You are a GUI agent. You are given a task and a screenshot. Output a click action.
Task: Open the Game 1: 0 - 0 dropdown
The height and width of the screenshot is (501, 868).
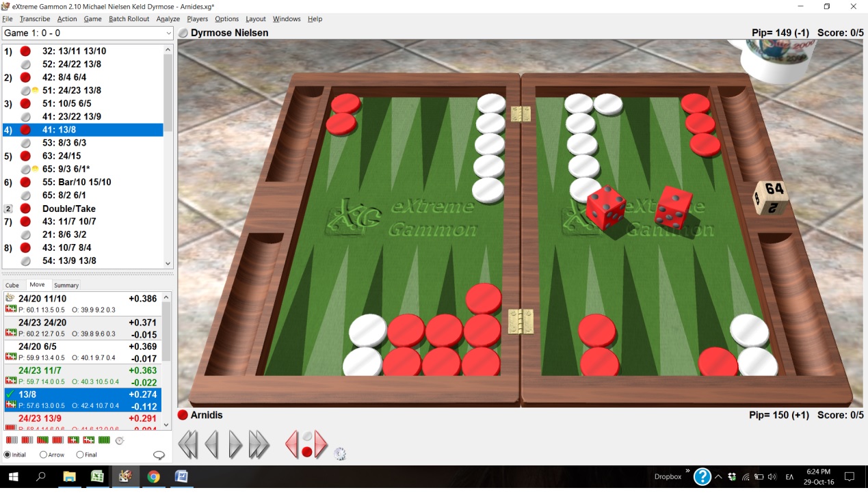tap(88, 33)
